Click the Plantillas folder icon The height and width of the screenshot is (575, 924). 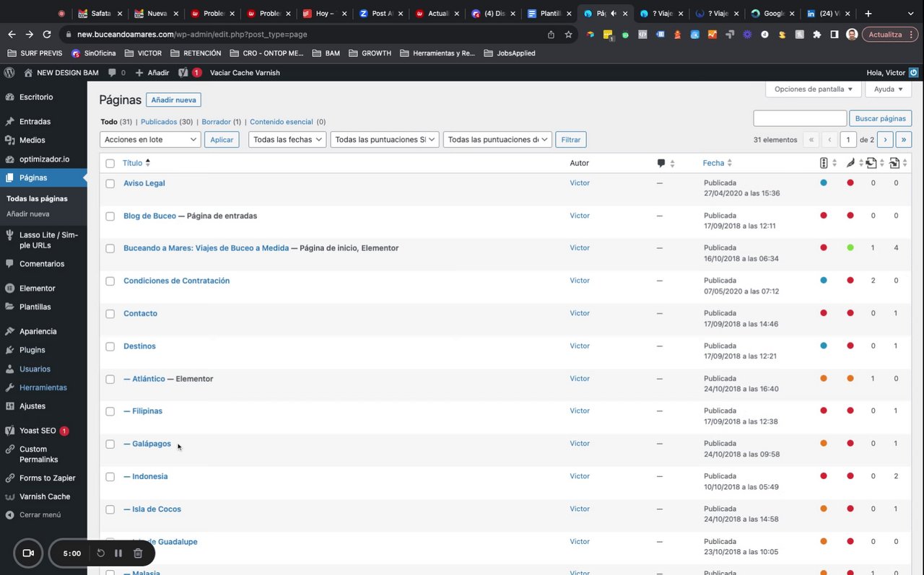(x=9, y=307)
